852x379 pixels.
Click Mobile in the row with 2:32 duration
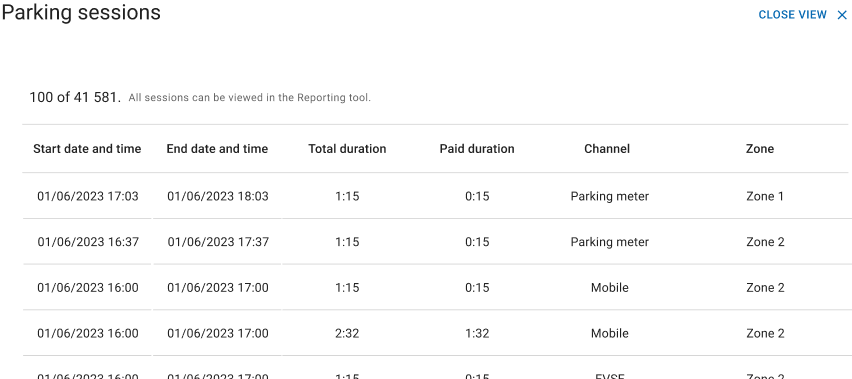pos(610,333)
